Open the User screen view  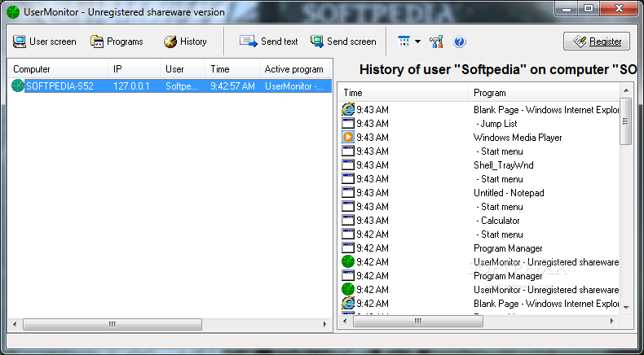[44, 42]
